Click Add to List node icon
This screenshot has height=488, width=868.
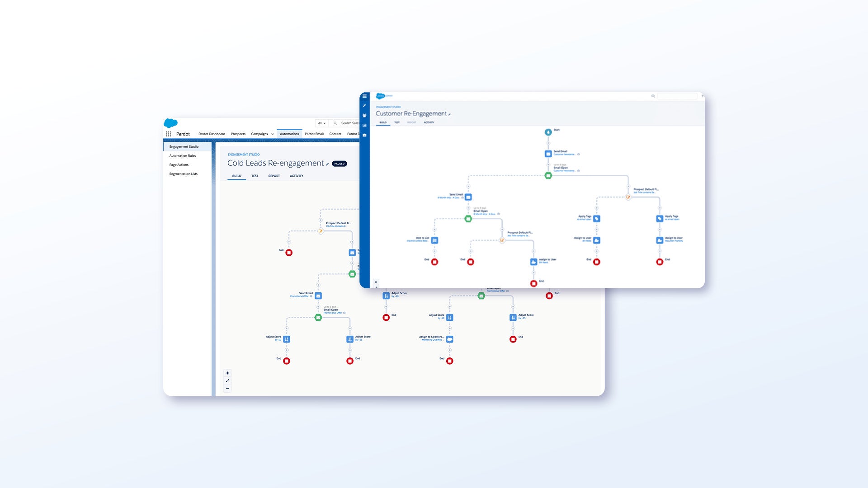(x=434, y=240)
